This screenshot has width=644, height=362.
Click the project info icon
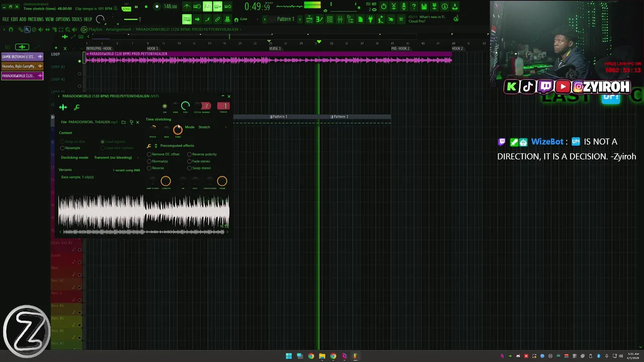click(x=444, y=7)
